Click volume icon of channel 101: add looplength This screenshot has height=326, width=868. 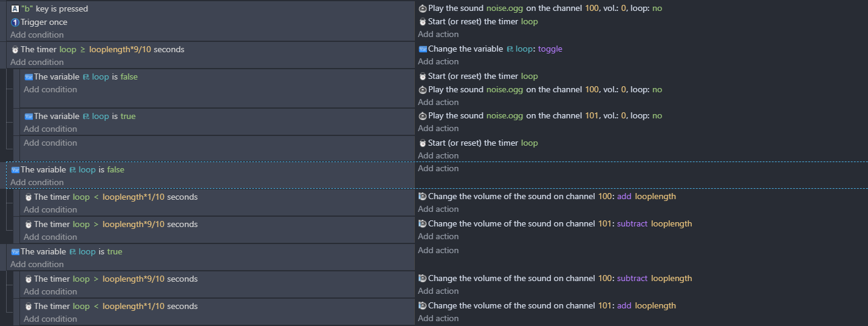tap(423, 306)
